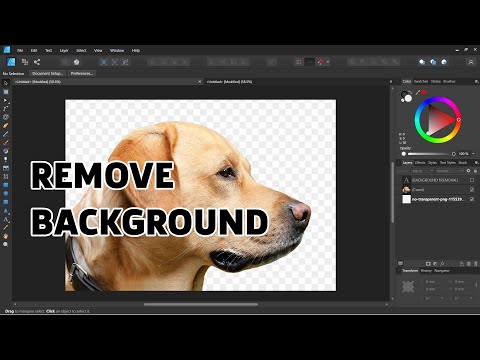This screenshot has height=360, width=480.
Task: Switch to the Swatches tab
Action: (x=421, y=81)
